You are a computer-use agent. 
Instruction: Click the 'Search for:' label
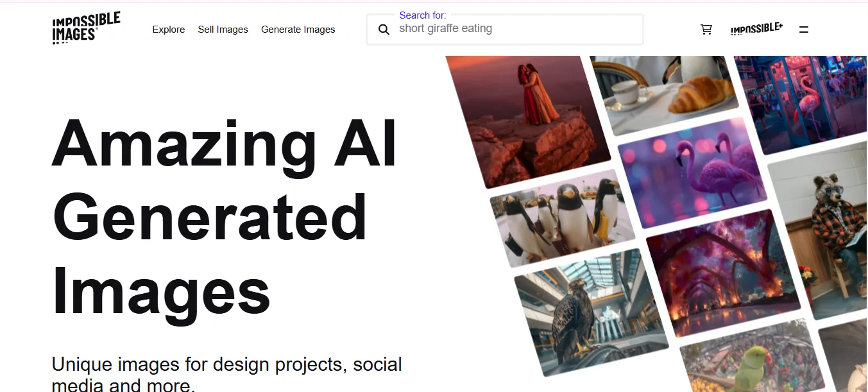pos(423,15)
